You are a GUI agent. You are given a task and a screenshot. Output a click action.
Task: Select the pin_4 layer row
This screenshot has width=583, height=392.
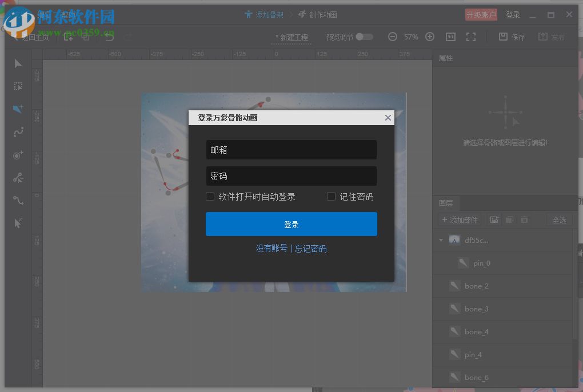pos(502,355)
